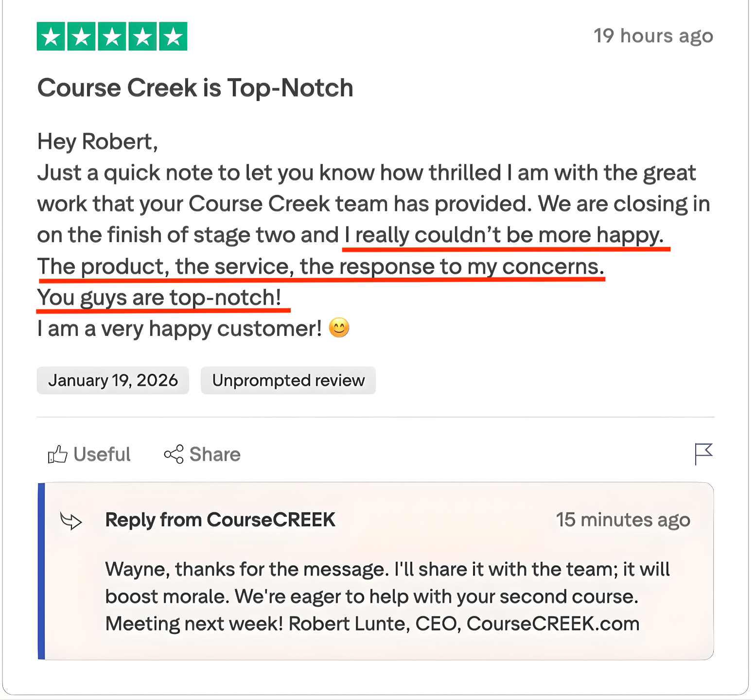Click the 19 hours ago timestamp
The height and width of the screenshot is (700, 755).
coord(653,35)
